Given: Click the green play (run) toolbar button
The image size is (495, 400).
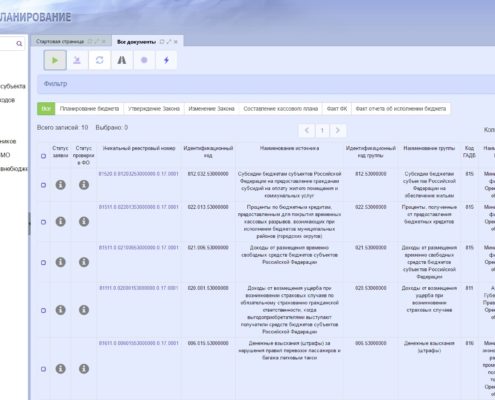Looking at the screenshot, I should [x=55, y=60].
